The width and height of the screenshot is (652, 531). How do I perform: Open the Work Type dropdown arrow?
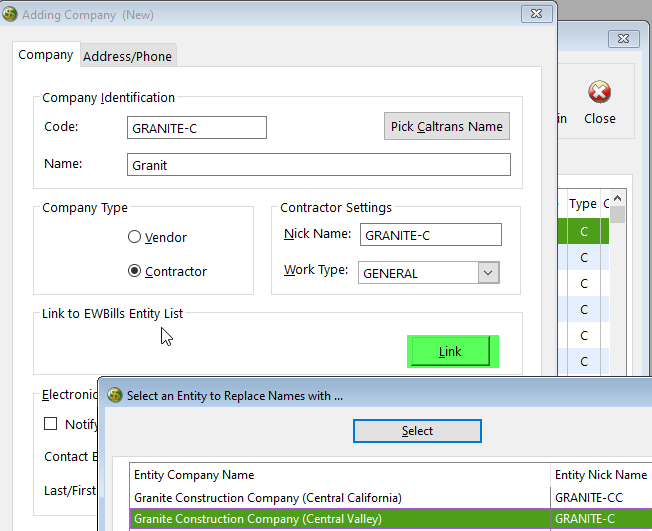(x=488, y=273)
